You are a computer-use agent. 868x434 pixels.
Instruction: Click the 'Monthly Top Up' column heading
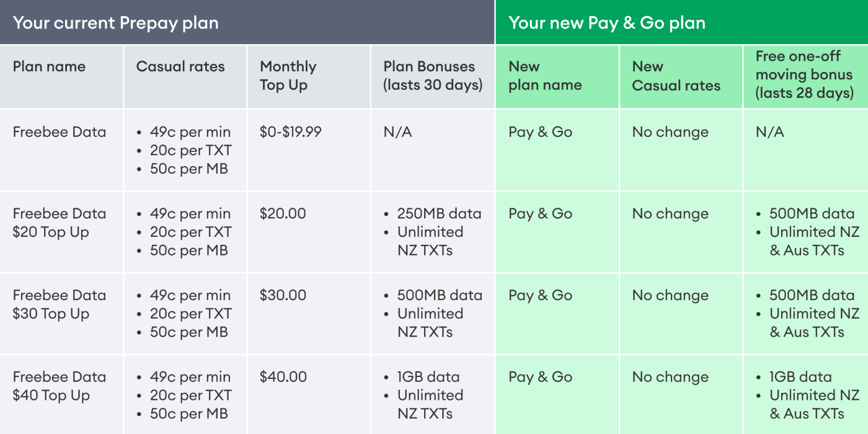[288, 76]
